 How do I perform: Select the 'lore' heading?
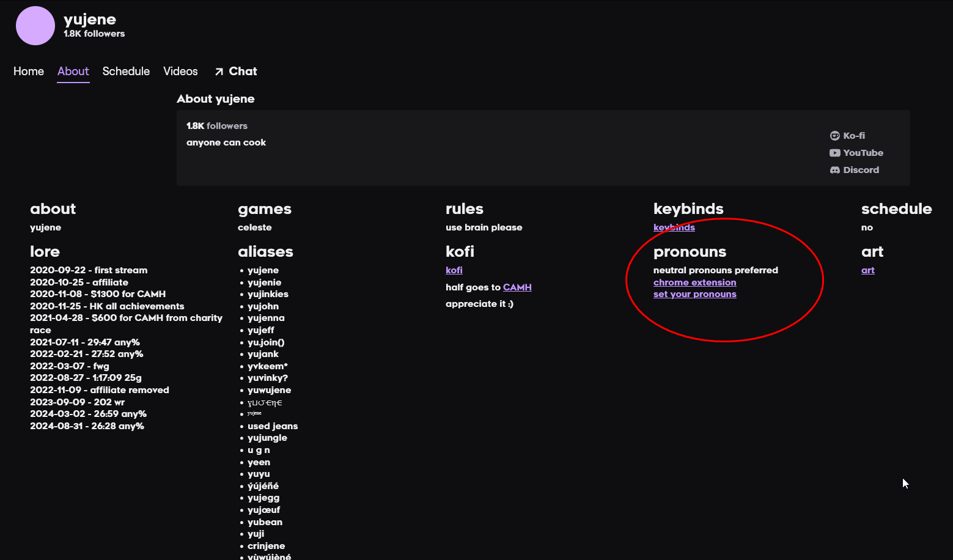45,252
